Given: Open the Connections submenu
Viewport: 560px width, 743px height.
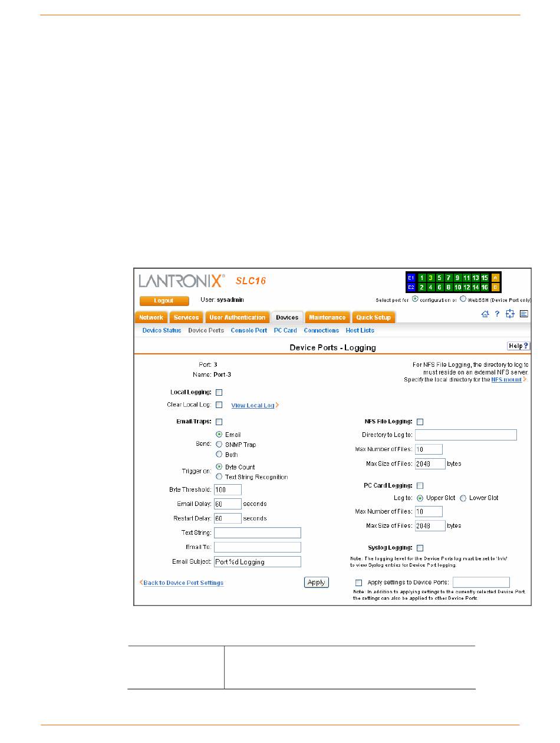Looking at the screenshot, I should point(321,331).
